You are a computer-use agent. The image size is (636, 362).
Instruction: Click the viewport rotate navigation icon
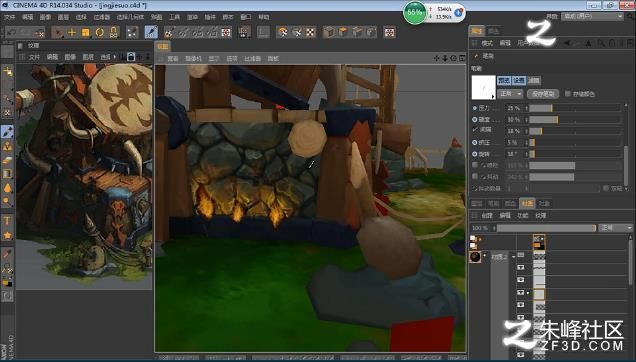click(453, 58)
